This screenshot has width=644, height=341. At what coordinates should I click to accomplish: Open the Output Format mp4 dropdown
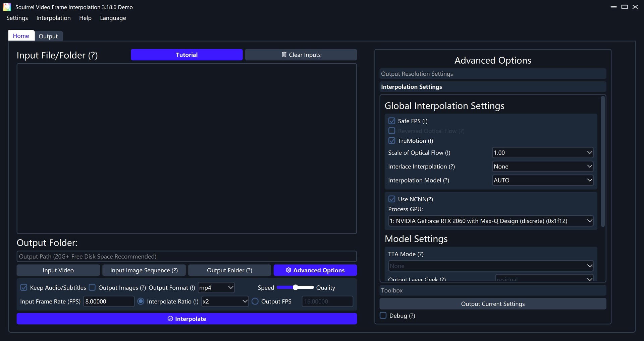pyautogui.click(x=216, y=288)
